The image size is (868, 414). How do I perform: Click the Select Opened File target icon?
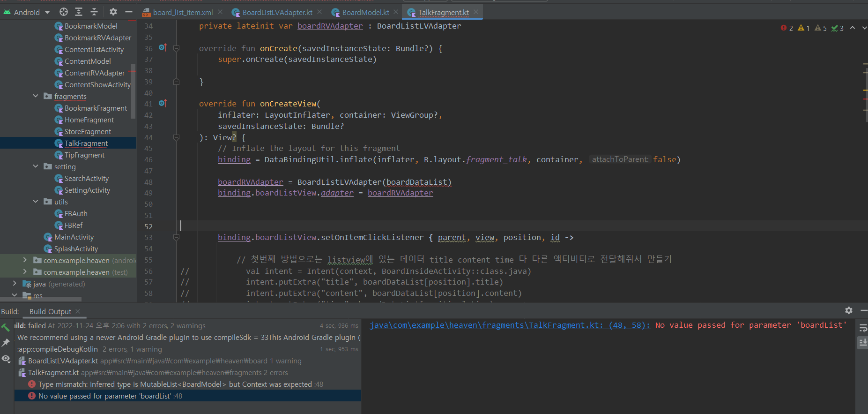64,12
